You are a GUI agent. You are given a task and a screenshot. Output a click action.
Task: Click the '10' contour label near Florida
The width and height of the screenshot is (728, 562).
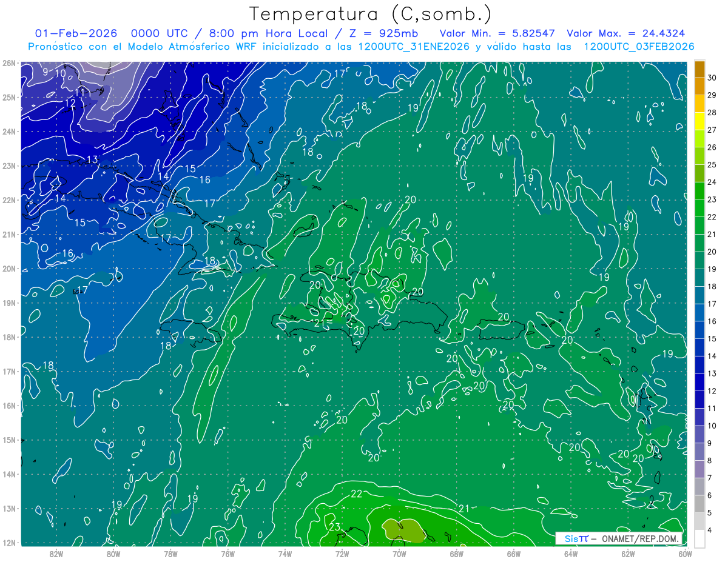pos(60,73)
